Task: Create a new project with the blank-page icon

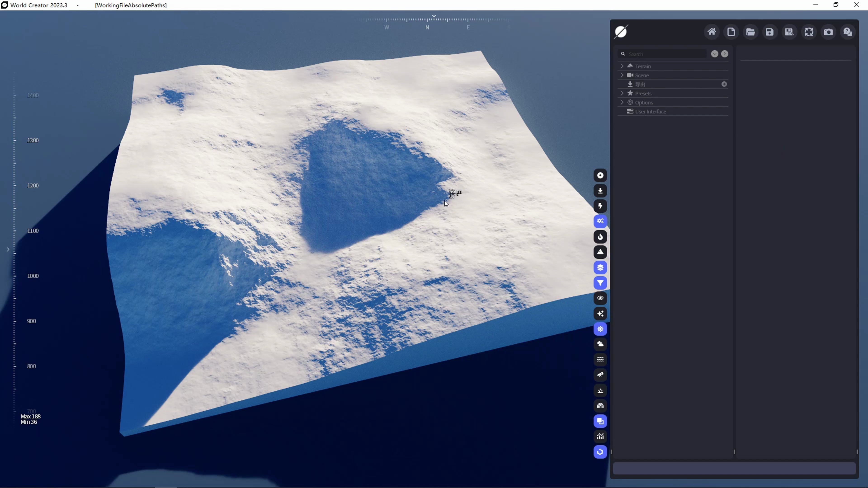Action: click(x=731, y=32)
